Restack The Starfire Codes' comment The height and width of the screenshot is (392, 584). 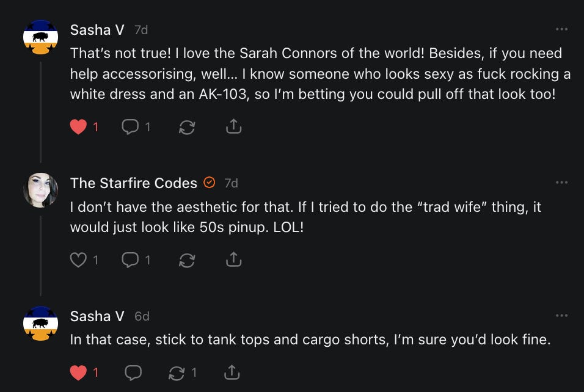(186, 260)
